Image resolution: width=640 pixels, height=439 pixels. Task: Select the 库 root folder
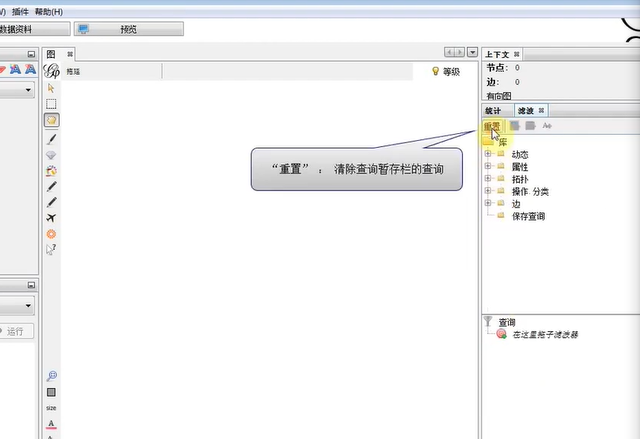click(503, 142)
